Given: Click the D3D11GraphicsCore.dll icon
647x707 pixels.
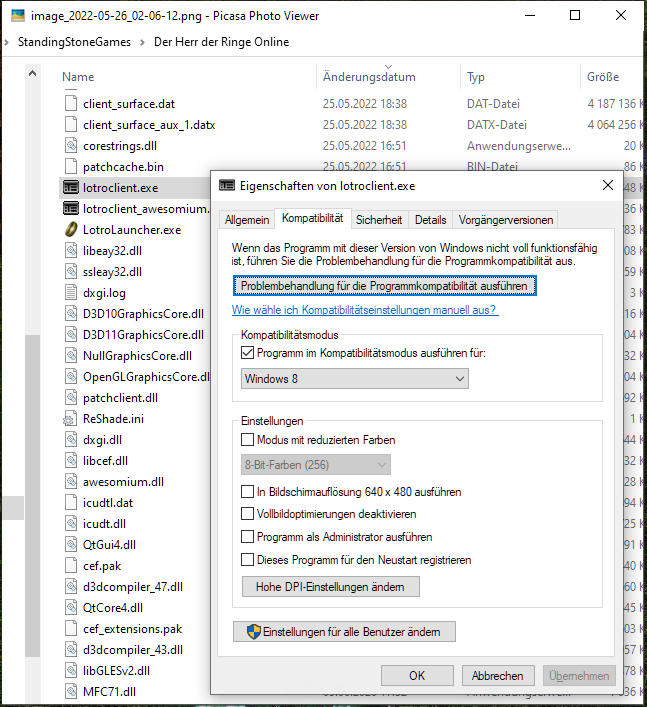Looking at the screenshot, I should tap(71, 335).
